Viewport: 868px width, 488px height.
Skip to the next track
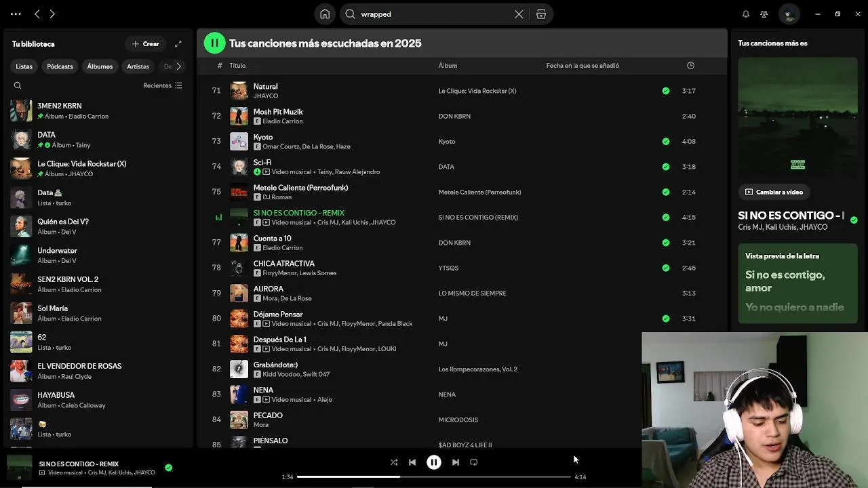(456, 462)
